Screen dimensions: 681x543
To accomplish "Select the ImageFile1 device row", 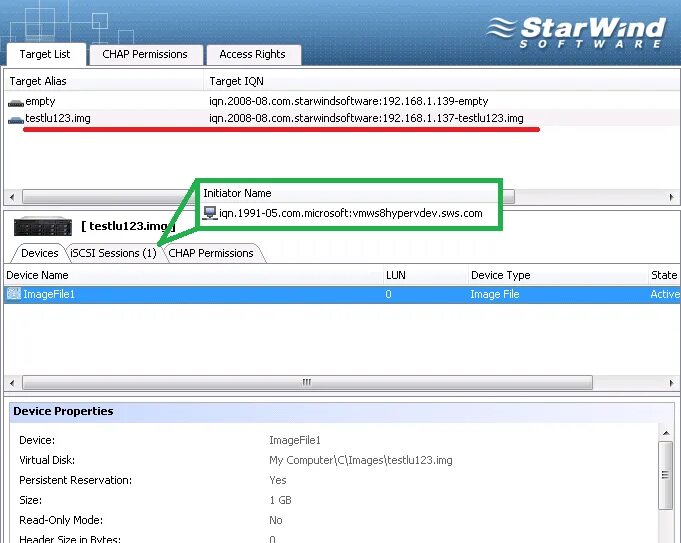I will [342, 295].
